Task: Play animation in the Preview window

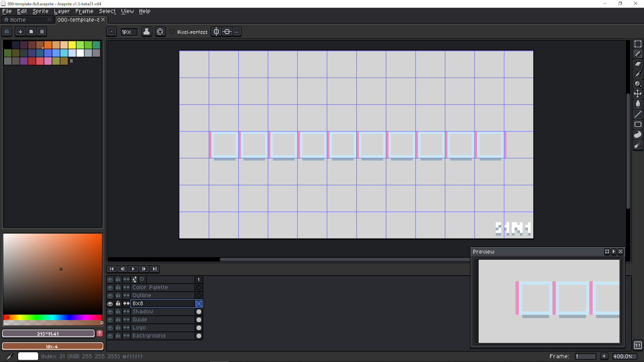Action: tap(614, 252)
